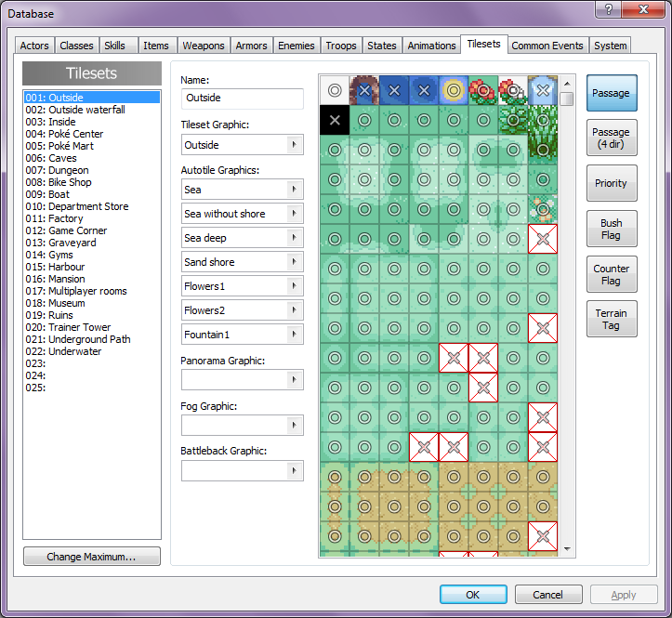This screenshot has height=618, width=672.
Task: Open the Sea without shore autotile selector
Action: tap(243, 214)
